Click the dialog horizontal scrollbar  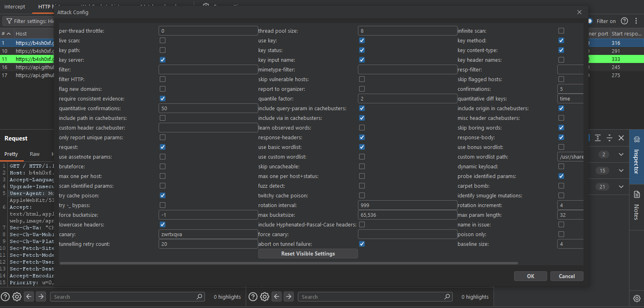click(289, 263)
